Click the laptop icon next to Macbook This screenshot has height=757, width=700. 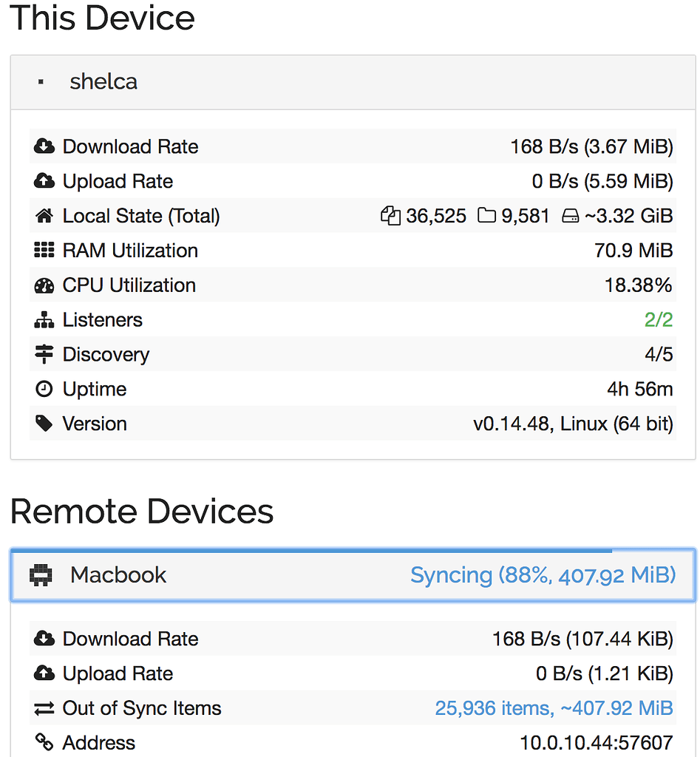tap(41, 574)
